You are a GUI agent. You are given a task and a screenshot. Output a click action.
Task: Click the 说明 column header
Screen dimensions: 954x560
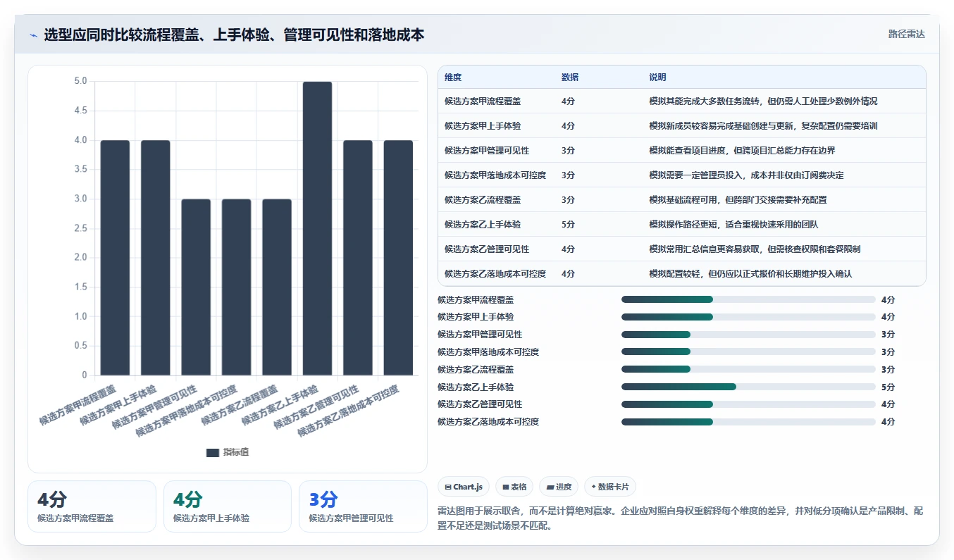[x=657, y=77]
